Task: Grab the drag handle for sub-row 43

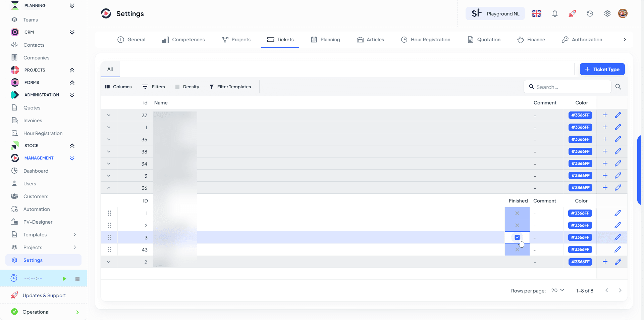Action: [x=109, y=250]
